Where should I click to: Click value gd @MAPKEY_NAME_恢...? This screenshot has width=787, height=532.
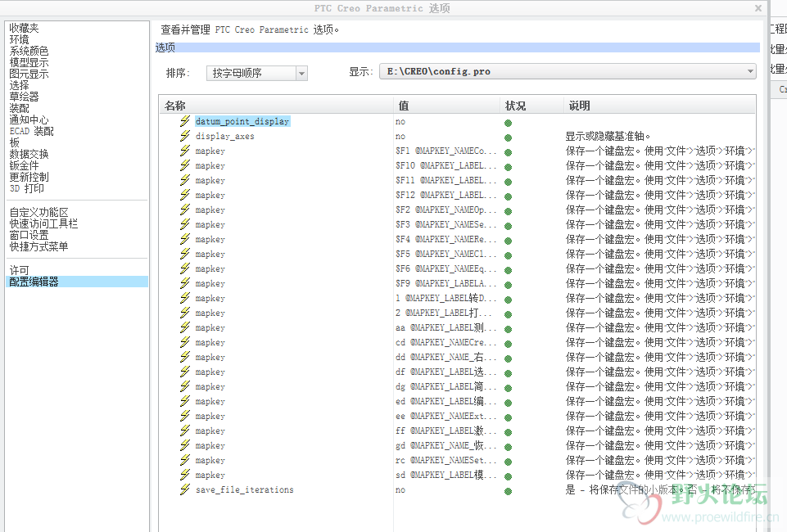(x=446, y=445)
